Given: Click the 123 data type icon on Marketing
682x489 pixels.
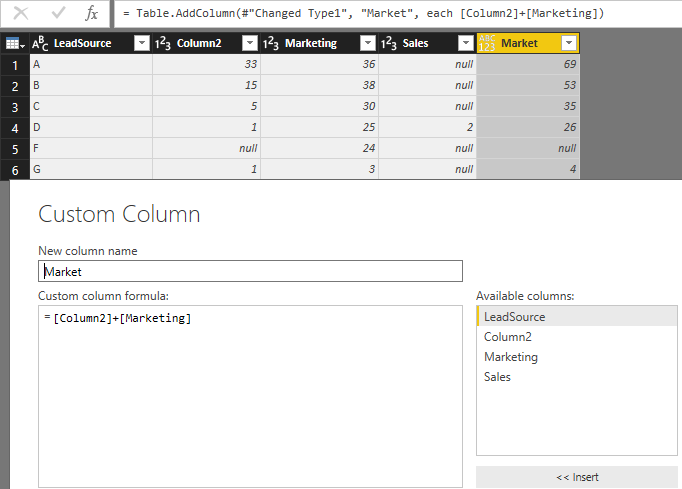Looking at the screenshot, I should pyautogui.click(x=271, y=44).
